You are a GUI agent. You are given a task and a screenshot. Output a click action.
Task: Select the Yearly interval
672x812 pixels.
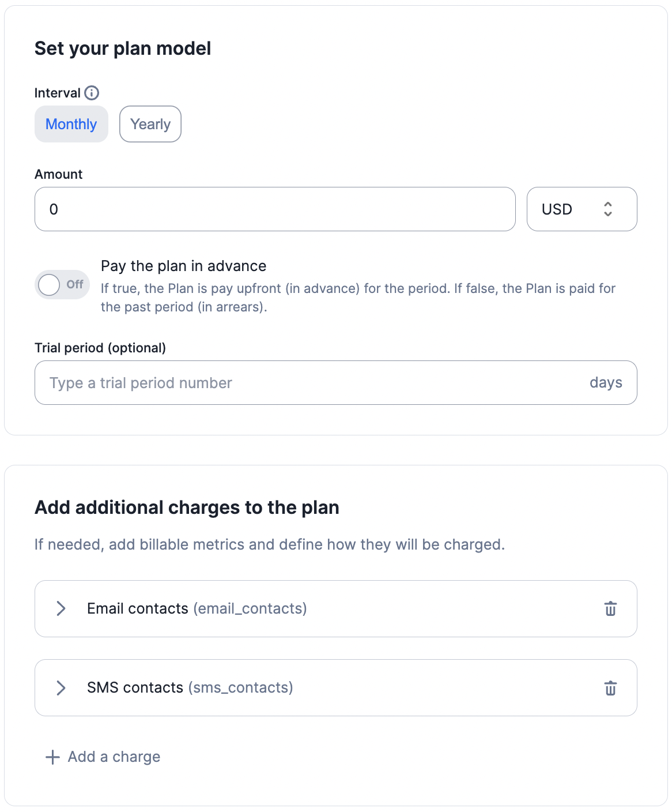(x=150, y=124)
